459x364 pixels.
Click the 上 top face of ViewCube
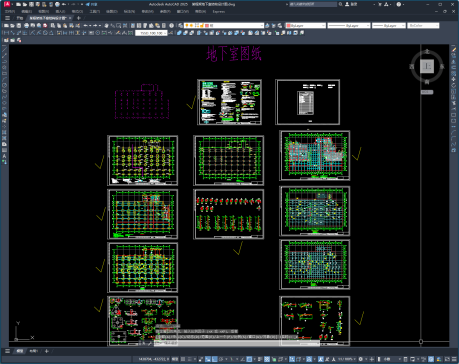tap(427, 66)
